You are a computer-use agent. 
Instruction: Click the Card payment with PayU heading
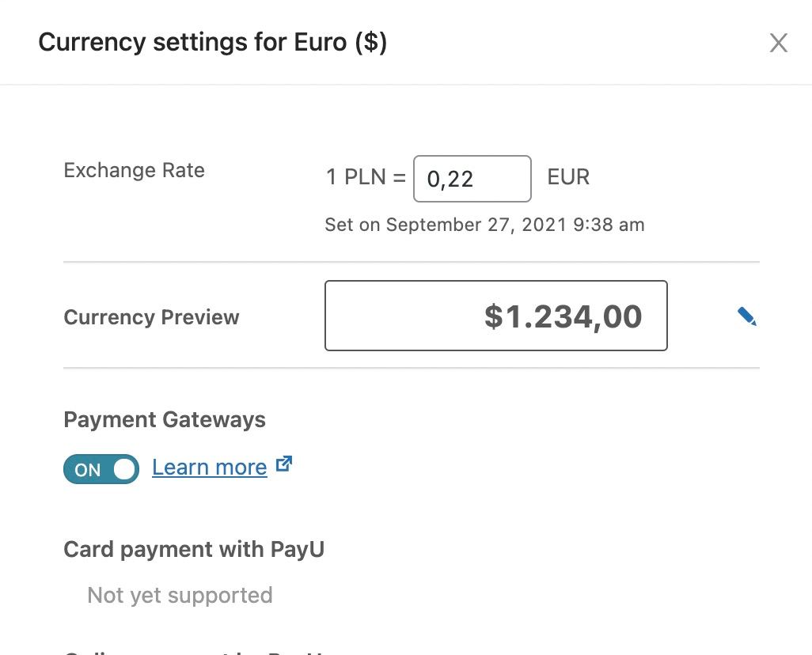(x=194, y=549)
